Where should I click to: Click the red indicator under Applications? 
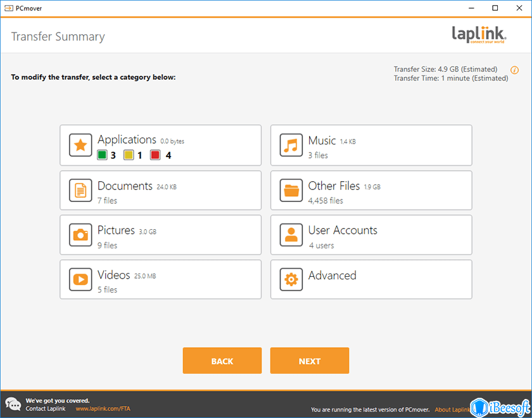[156, 155]
